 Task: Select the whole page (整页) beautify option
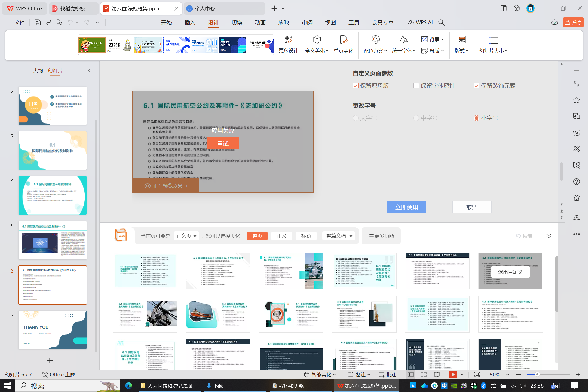tap(257, 236)
